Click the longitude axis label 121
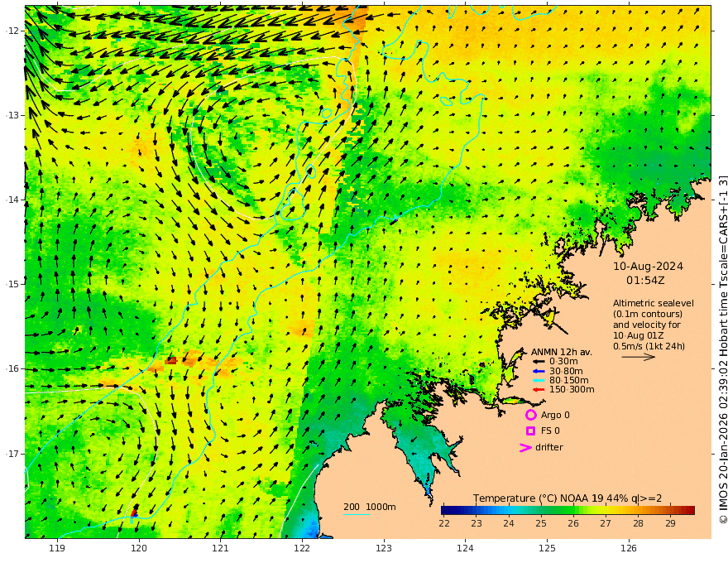This screenshot has height=563, width=728. point(221,548)
